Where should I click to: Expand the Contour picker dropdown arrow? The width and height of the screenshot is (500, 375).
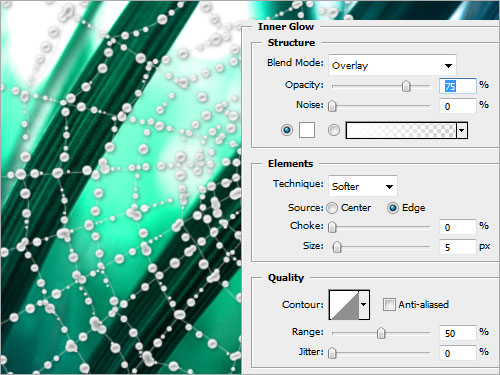pos(364,305)
